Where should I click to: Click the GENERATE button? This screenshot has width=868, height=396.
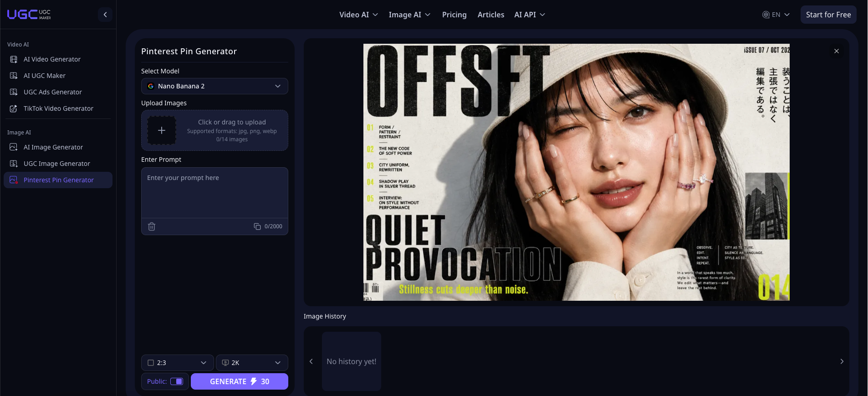(x=240, y=381)
